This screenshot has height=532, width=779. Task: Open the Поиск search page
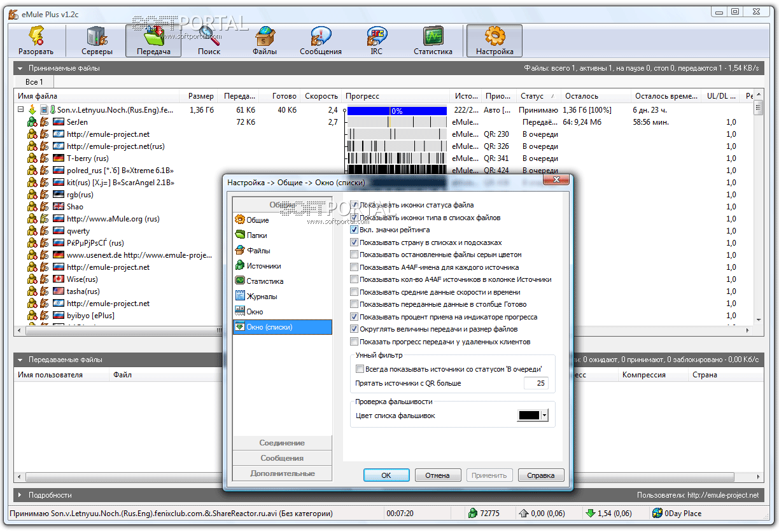209,41
